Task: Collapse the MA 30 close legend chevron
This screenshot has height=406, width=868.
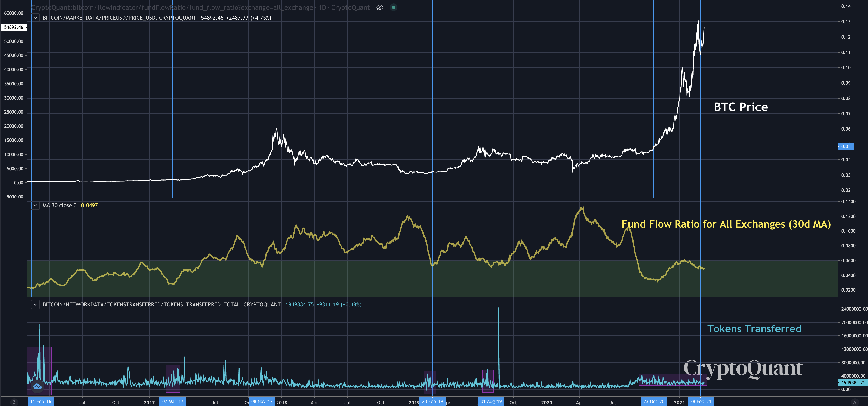Action: 35,205
